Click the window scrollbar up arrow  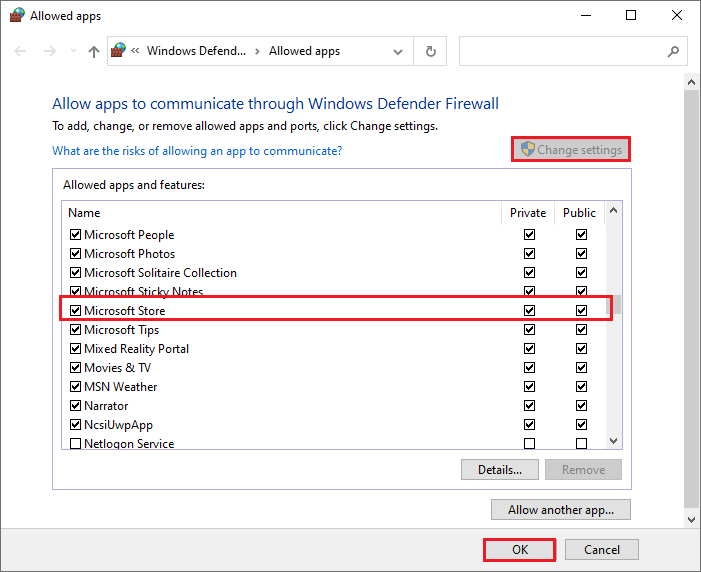pyautogui.click(x=691, y=82)
